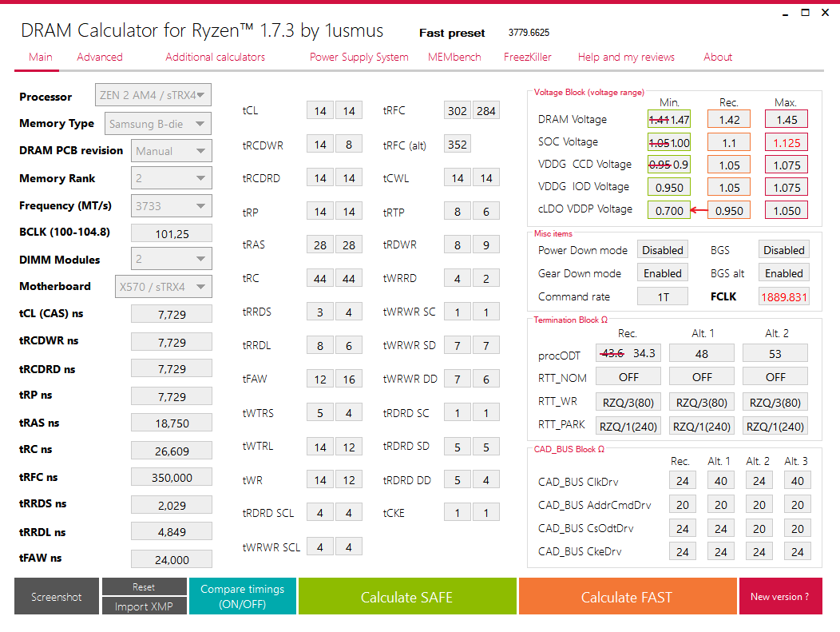This screenshot has height=632, width=840.
Task: Click the tRFC (alt) value 352
Action: [x=458, y=144]
